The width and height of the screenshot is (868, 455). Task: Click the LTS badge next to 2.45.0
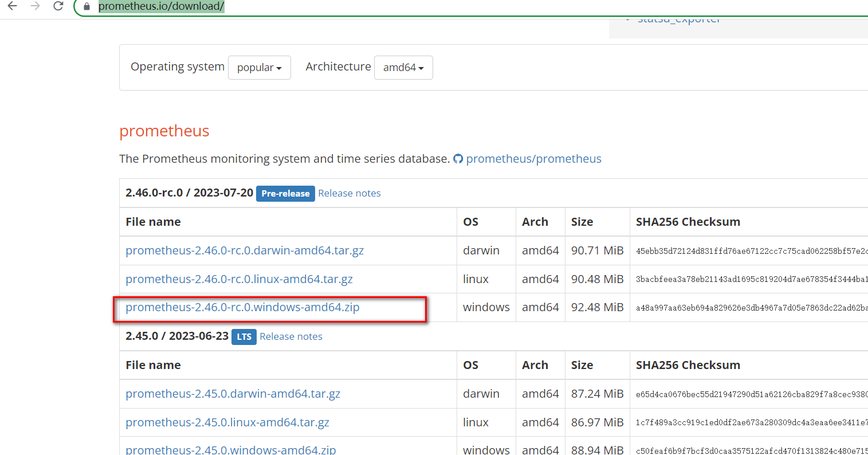coord(244,337)
